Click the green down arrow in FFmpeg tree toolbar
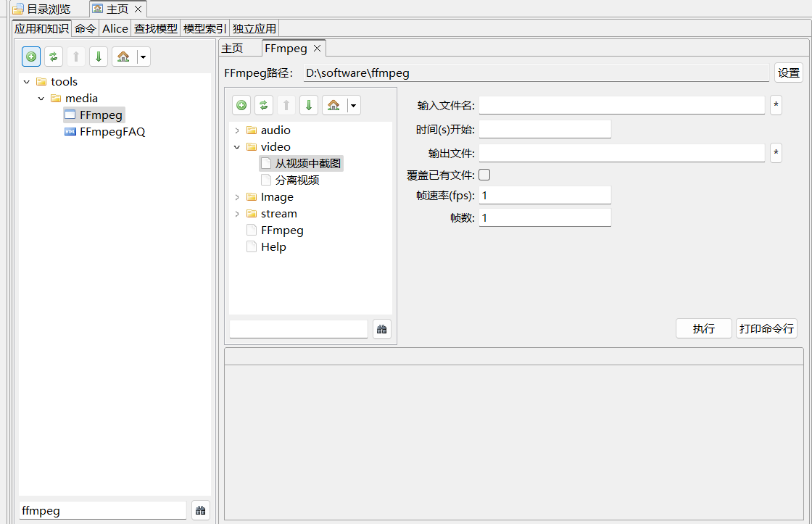 click(309, 105)
